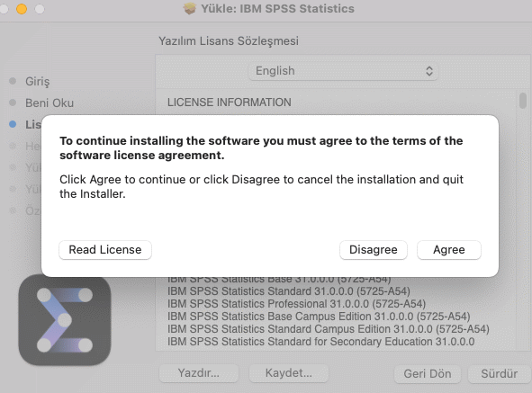
Task: Open the English language dropdown
Action: (x=343, y=71)
